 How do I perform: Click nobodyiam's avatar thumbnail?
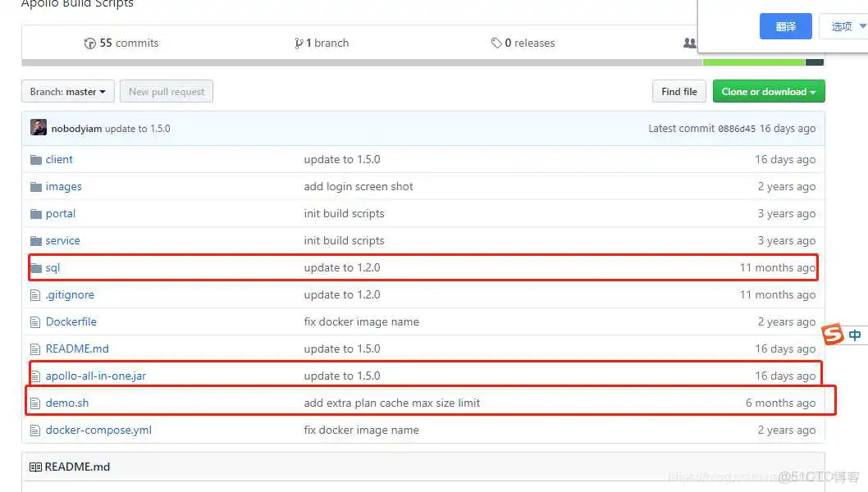[39, 128]
